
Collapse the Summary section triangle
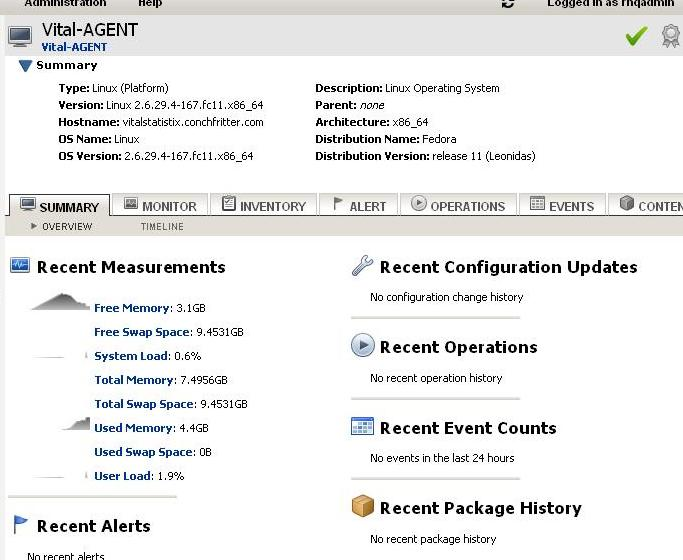point(25,66)
